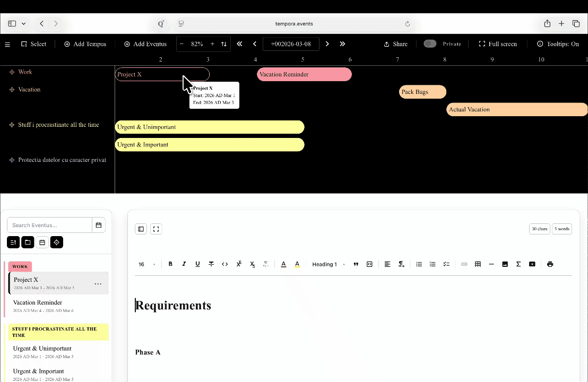Toggle bold formatting

tap(170, 264)
